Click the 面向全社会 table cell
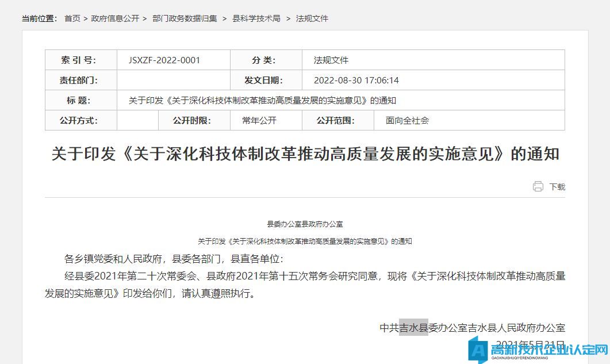The image size is (610, 364). [407, 121]
